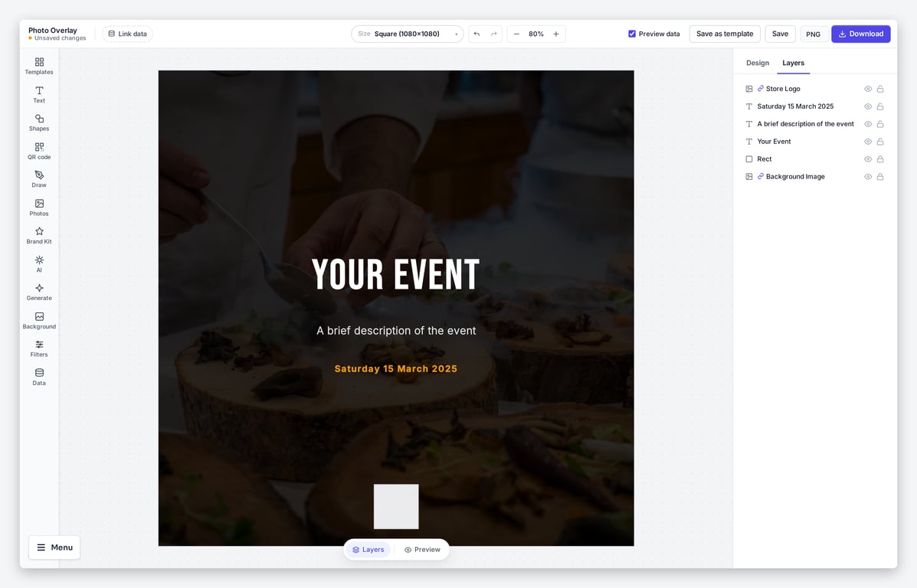This screenshot has width=917, height=588.
Task: Lock the Your Event layer
Action: point(880,142)
